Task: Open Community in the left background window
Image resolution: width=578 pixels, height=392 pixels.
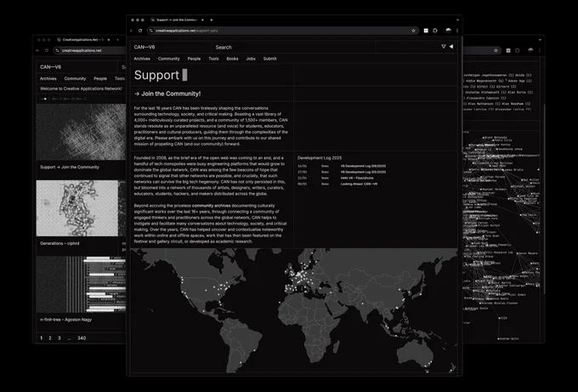Action: tap(75, 78)
